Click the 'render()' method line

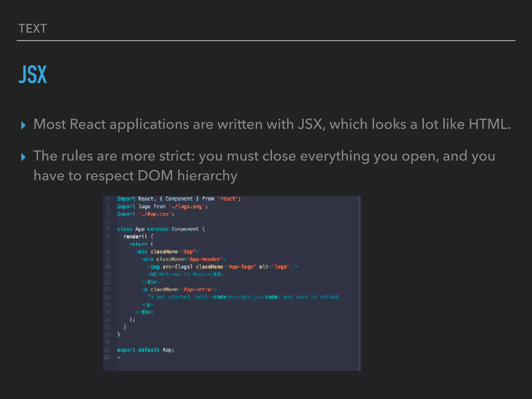(138, 237)
